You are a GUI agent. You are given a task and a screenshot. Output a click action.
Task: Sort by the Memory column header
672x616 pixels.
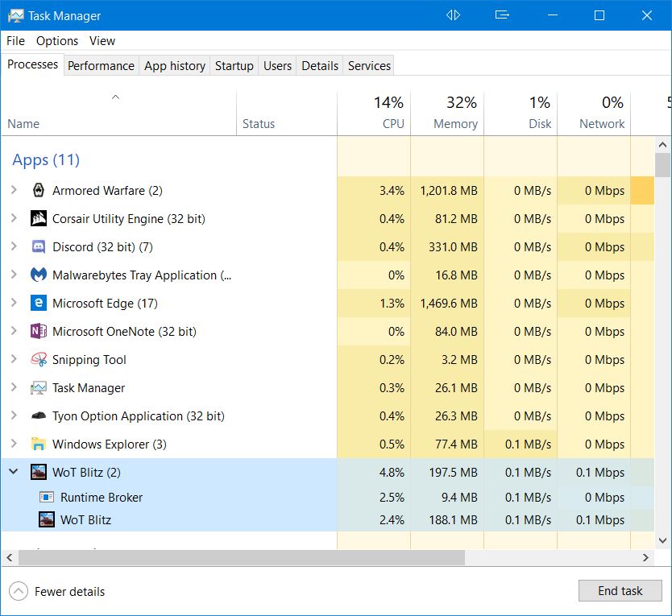coord(447,114)
